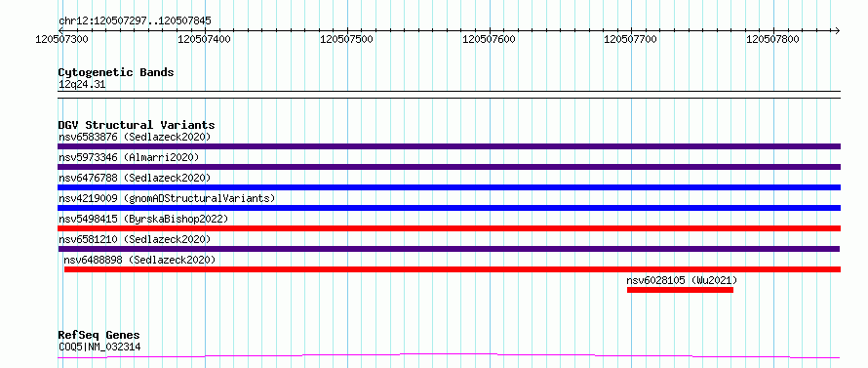Click the COQ5|NM_032314 gene label

click(99, 348)
